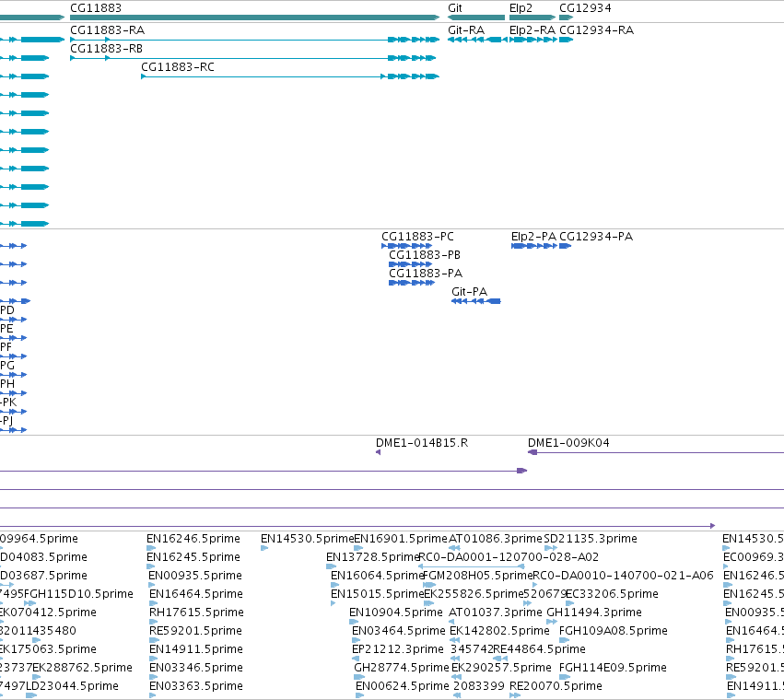Click the EN16246.5prime EST label in the middle

193,539
